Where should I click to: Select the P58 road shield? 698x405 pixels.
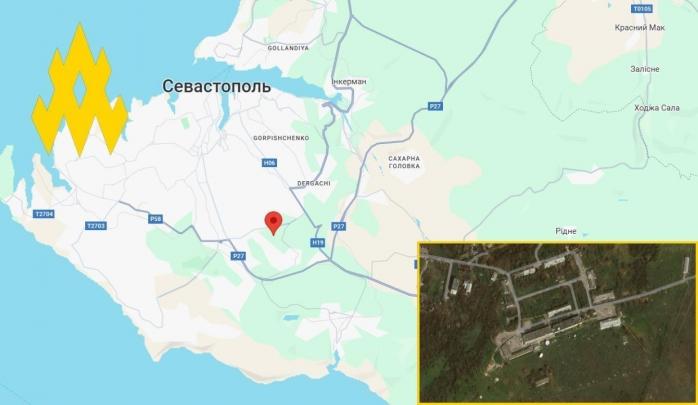point(155,219)
